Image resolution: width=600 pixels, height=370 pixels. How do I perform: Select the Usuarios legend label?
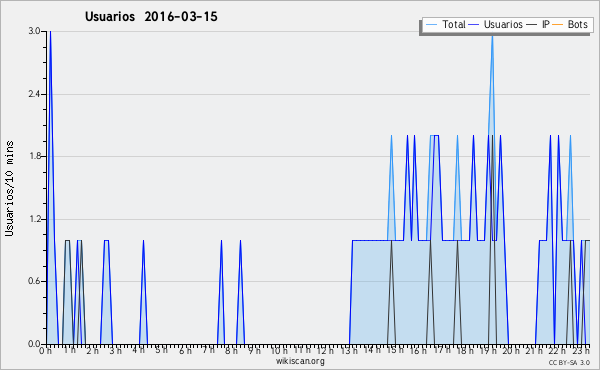pos(503,24)
